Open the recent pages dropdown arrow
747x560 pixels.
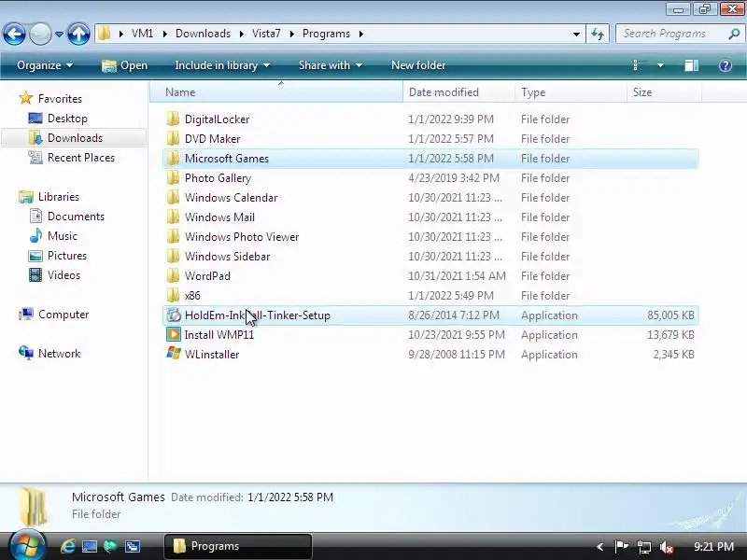[x=59, y=35]
